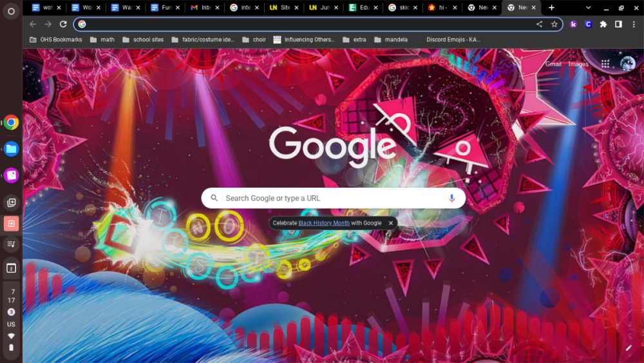The height and width of the screenshot is (363, 644).
Task: Open the Chrome three-dot menu
Action: 634,24
